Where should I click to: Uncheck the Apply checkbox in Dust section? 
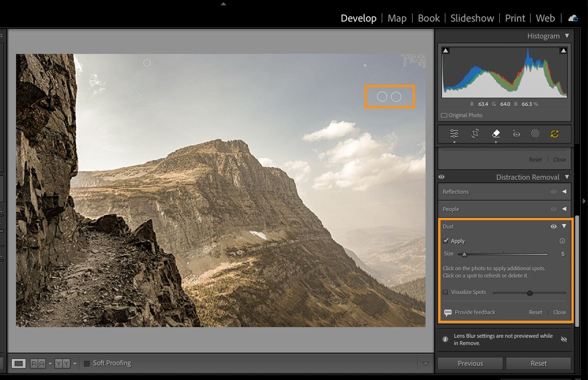446,241
